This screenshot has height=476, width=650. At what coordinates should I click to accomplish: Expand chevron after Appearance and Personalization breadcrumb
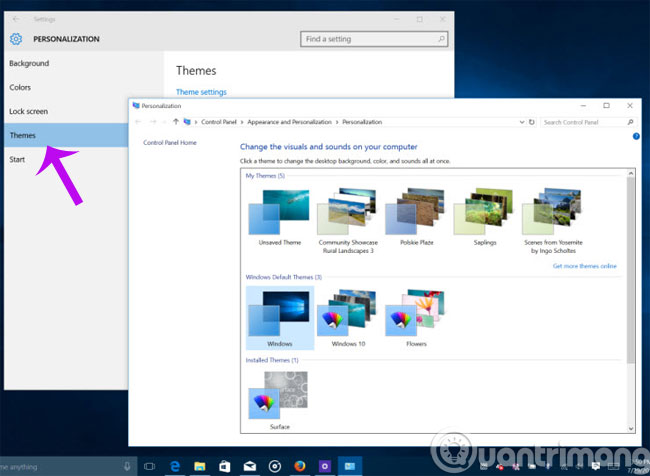point(337,122)
